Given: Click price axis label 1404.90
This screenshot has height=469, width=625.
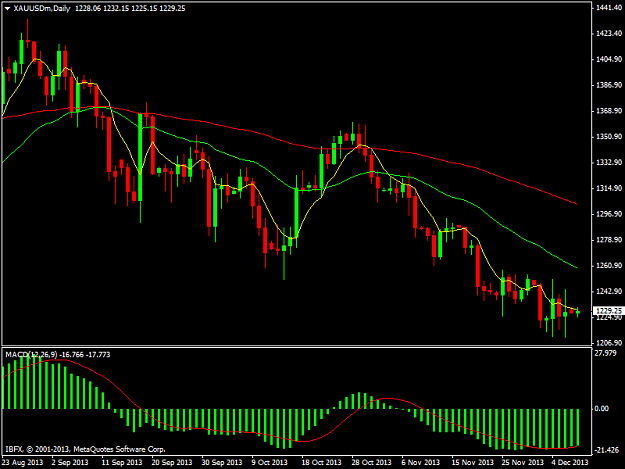Looking at the screenshot, I should point(609,59).
